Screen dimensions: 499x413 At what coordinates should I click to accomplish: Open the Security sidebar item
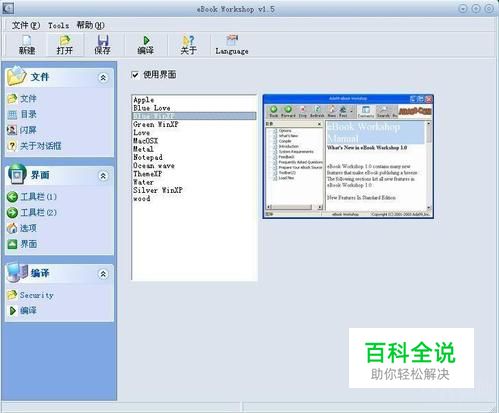(x=30, y=295)
